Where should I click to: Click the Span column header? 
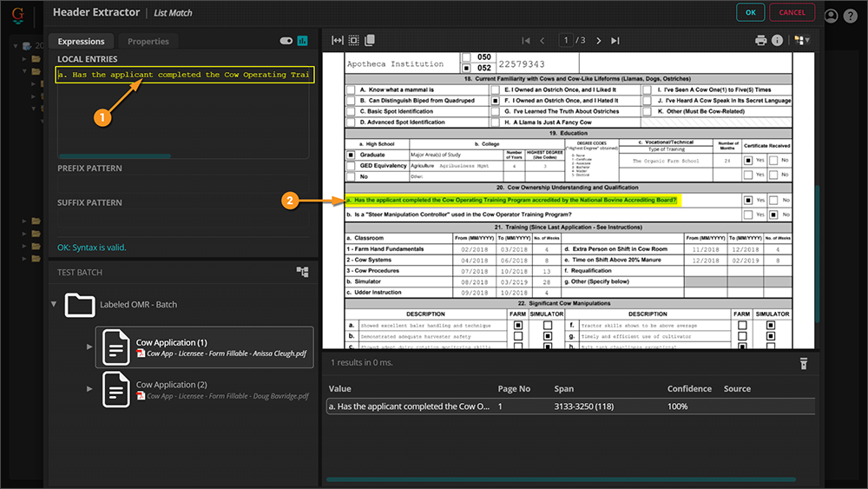[563, 389]
